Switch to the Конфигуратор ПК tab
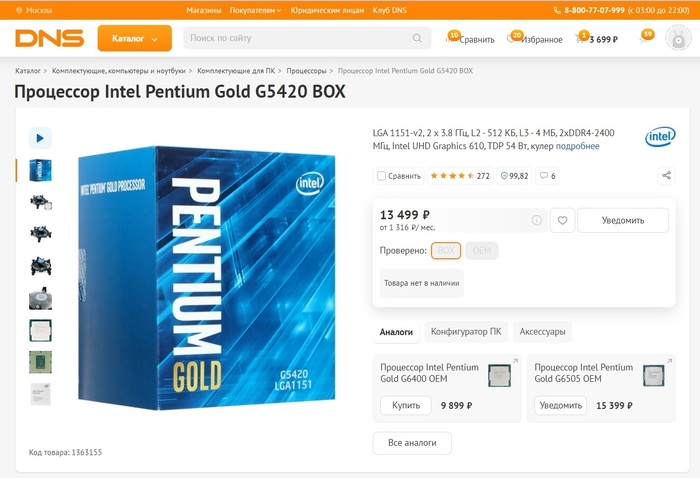The width and height of the screenshot is (700, 478). [x=466, y=331]
